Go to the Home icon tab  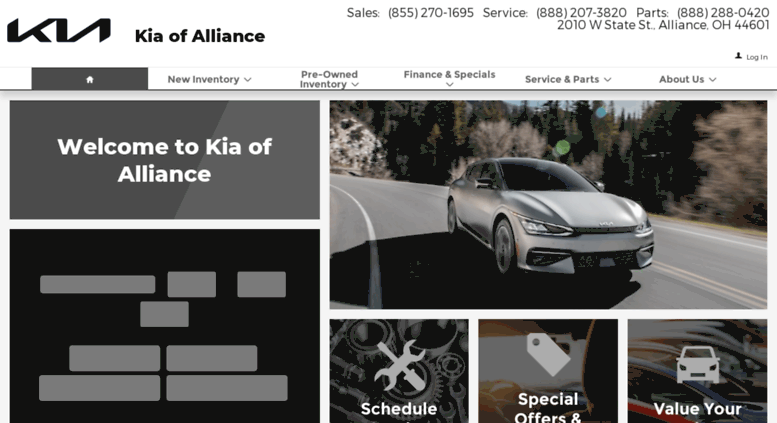(x=90, y=79)
